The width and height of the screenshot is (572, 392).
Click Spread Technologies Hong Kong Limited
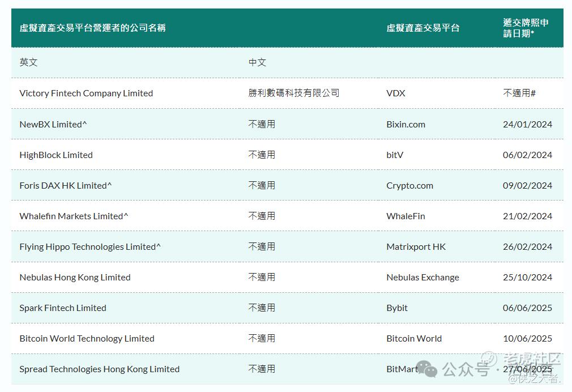[x=99, y=369]
